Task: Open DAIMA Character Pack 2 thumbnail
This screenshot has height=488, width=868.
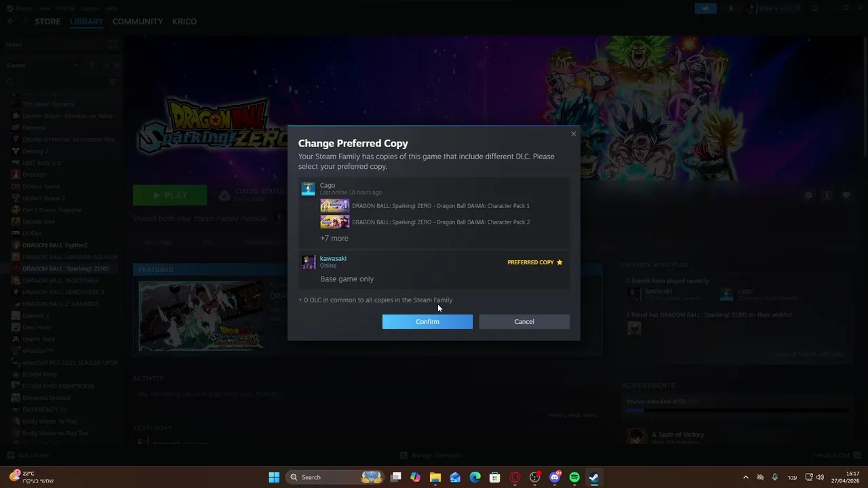Action: point(335,222)
